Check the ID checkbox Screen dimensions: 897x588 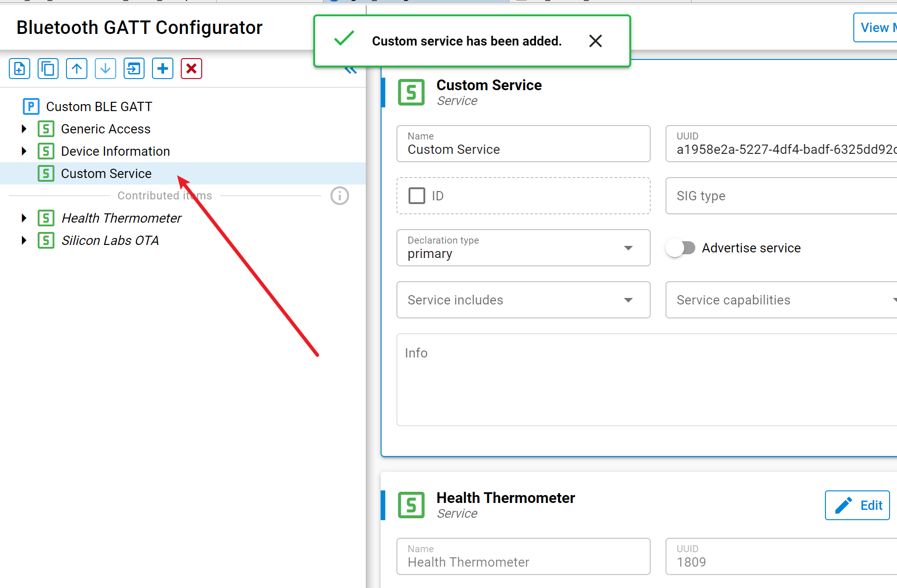(x=417, y=196)
